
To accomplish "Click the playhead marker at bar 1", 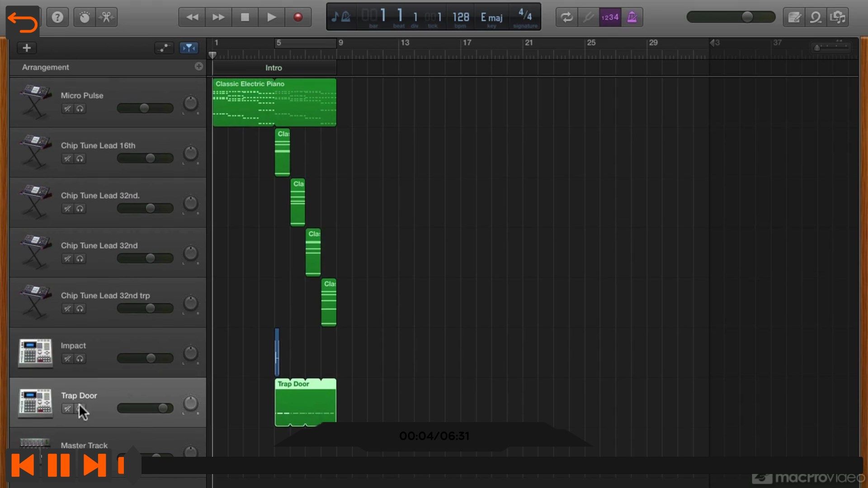I will click(x=212, y=55).
